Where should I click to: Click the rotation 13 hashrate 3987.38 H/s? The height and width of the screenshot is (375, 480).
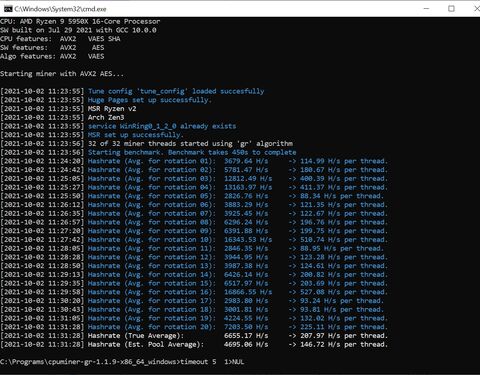tap(246, 266)
